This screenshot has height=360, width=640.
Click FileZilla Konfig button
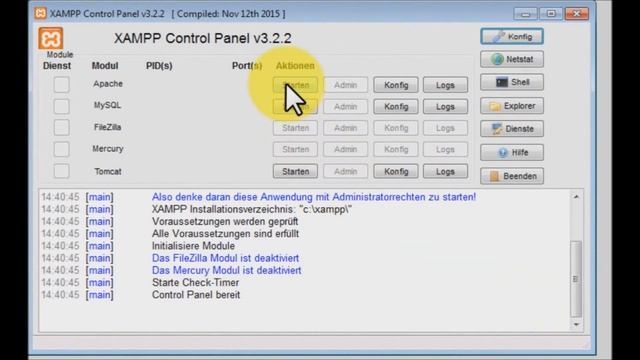pyautogui.click(x=396, y=128)
